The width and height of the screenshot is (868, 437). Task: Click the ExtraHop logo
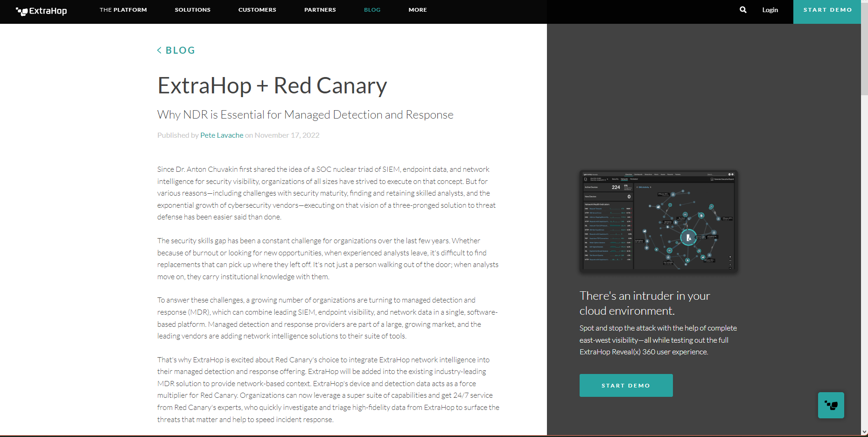coord(42,11)
